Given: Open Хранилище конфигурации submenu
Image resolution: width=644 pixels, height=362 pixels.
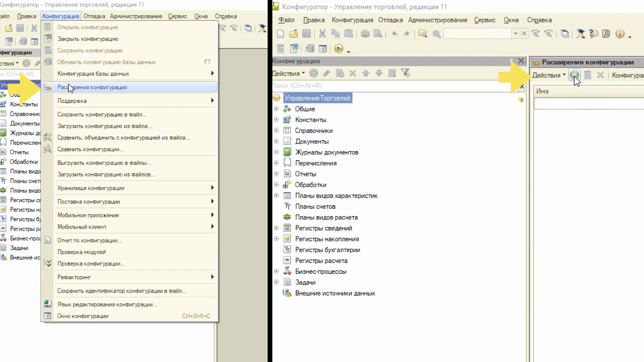Looking at the screenshot, I should tap(130, 188).
